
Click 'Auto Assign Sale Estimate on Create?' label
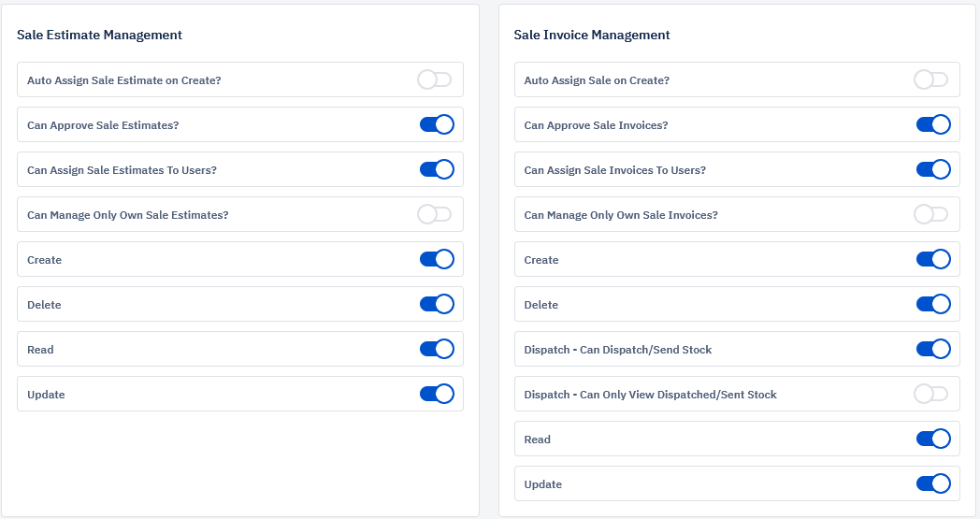(124, 80)
